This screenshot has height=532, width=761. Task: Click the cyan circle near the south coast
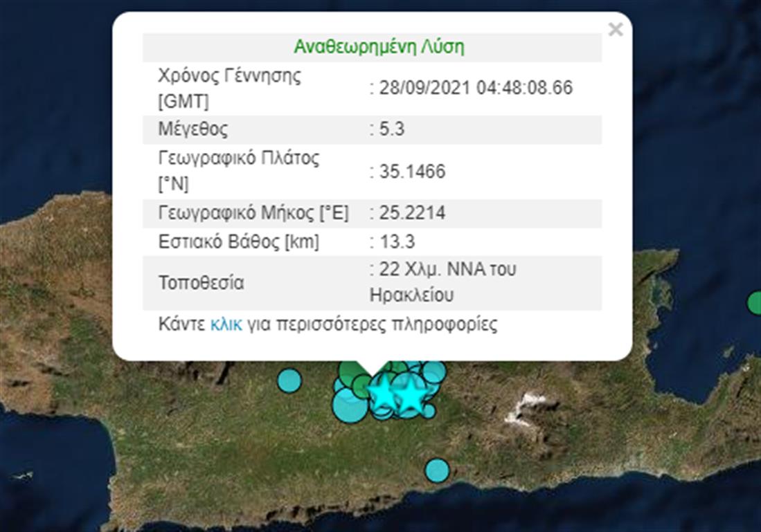coord(437,470)
